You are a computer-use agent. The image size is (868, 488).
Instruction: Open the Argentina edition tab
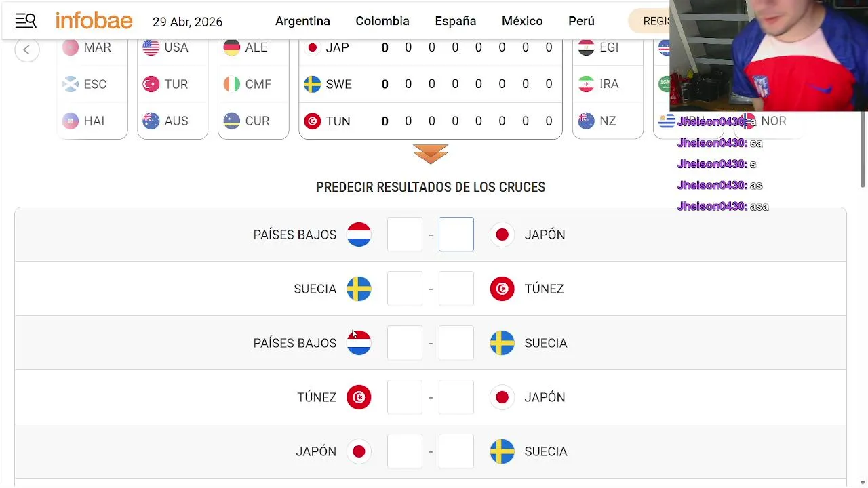click(x=302, y=21)
